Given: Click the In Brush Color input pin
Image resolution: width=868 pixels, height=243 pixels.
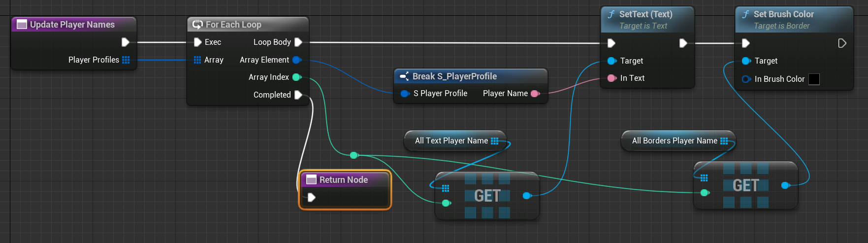Looking at the screenshot, I should tap(746, 79).
